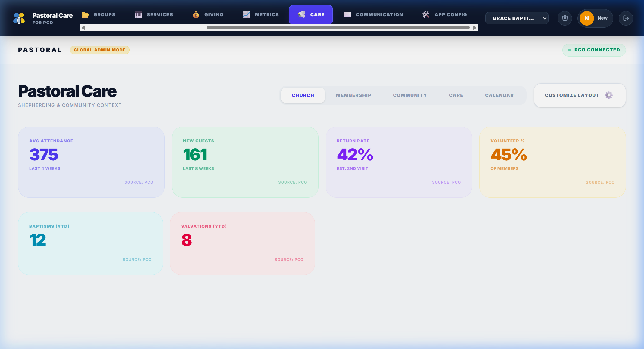Open the Calendar tab
This screenshot has height=349, width=644.
pyautogui.click(x=499, y=95)
